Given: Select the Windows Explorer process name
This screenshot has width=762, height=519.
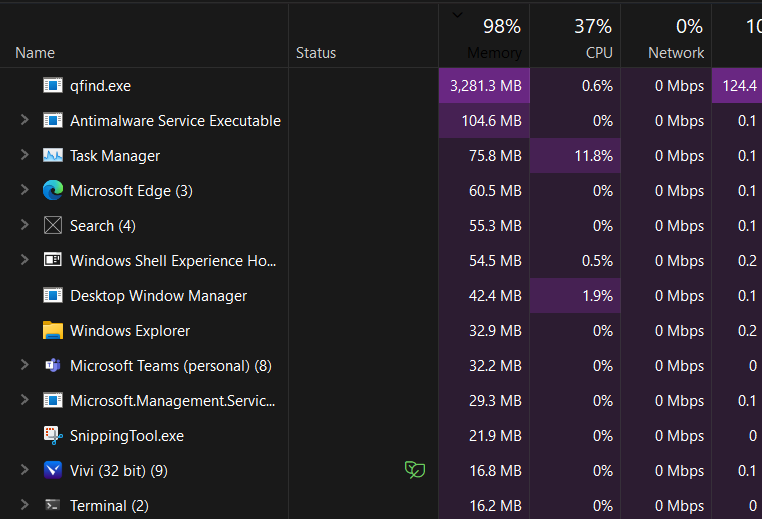Looking at the screenshot, I should [x=130, y=331].
